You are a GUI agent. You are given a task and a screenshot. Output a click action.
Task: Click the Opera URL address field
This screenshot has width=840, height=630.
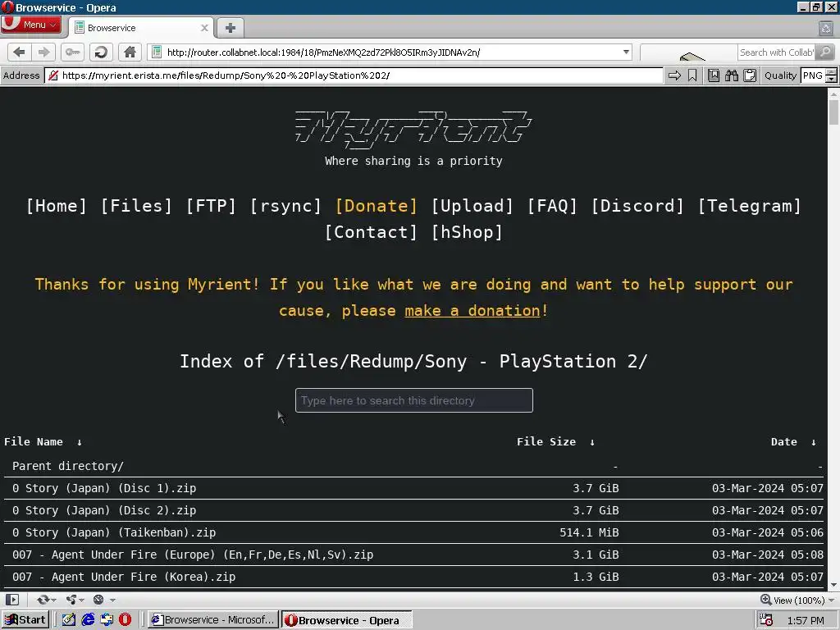coord(390,52)
